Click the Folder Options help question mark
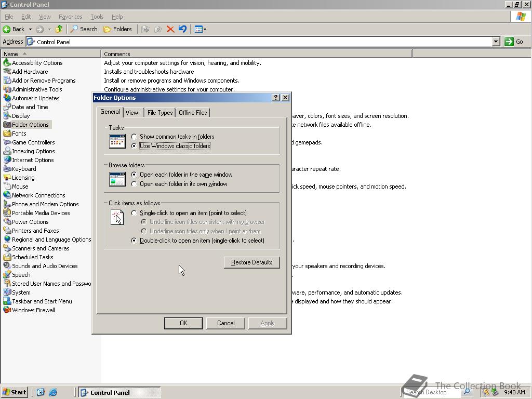 276,98
